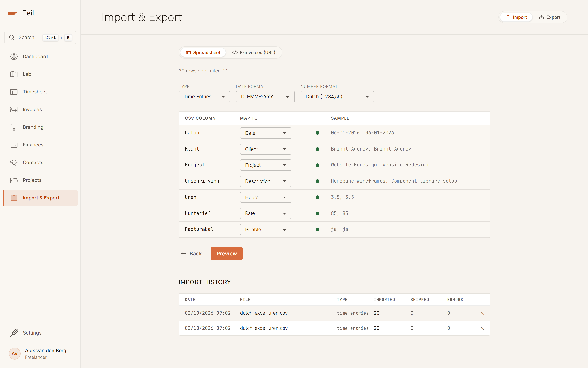Open Lab map icon in sidebar
This screenshot has height=368, width=588.
pyautogui.click(x=14, y=74)
